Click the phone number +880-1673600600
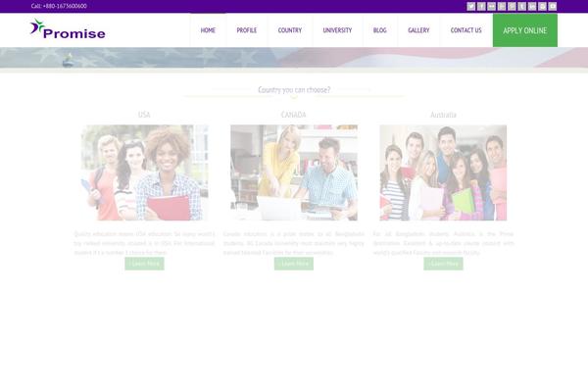588x392 pixels. [65, 6]
